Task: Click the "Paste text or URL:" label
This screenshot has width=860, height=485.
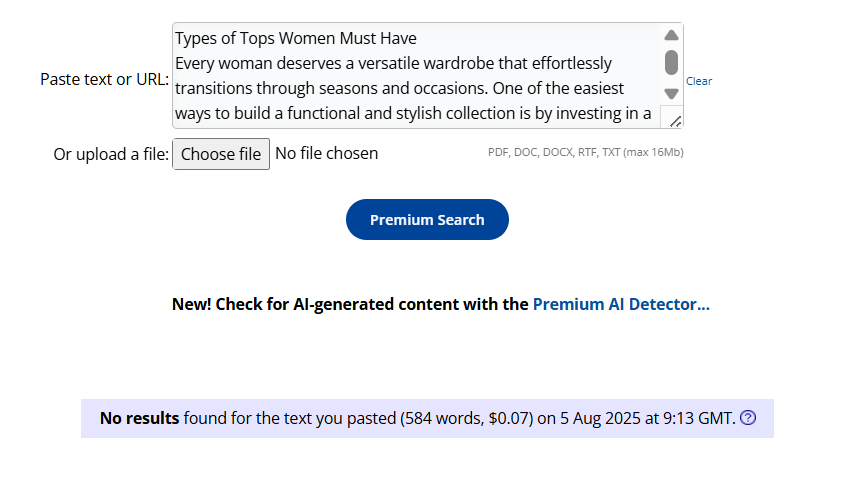Action: click(105, 79)
